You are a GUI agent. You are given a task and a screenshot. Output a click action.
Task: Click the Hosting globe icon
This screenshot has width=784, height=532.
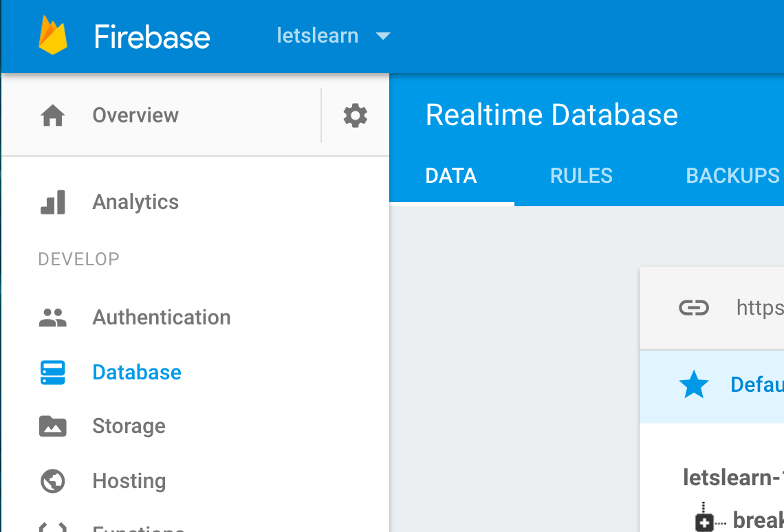[53, 481]
